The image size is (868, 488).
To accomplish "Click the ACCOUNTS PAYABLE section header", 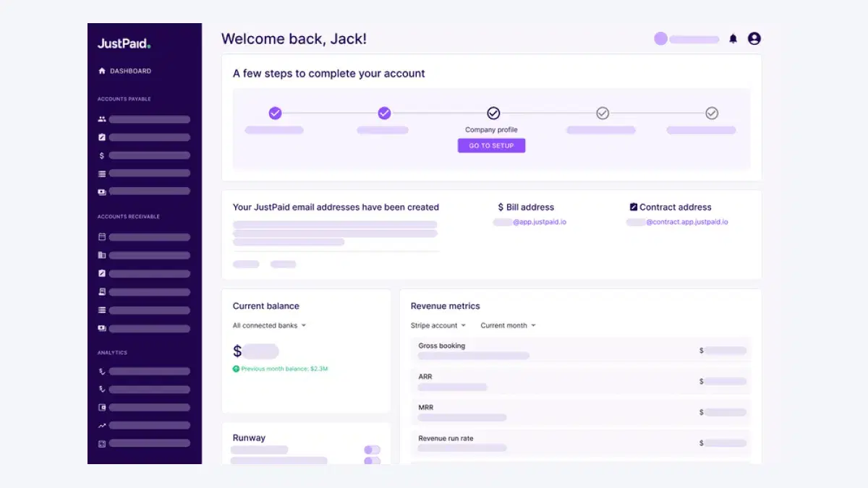I will 124,99.
